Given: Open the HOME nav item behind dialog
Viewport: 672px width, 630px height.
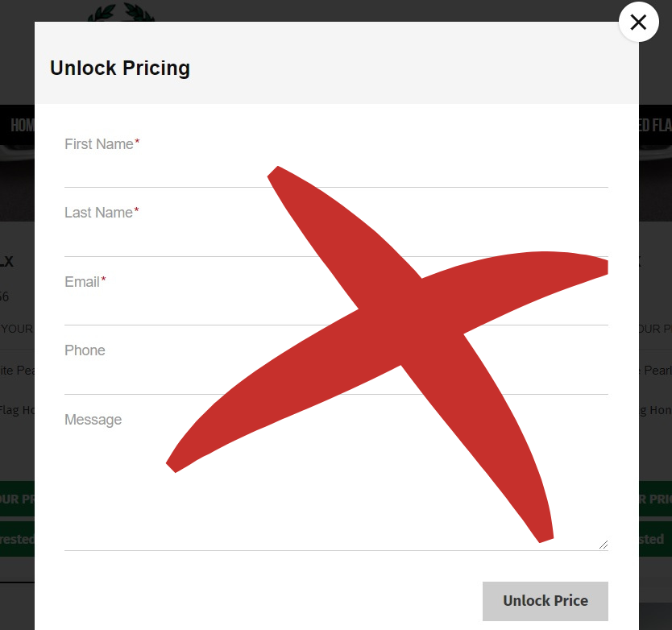Looking at the screenshot, I should point(23,125).
